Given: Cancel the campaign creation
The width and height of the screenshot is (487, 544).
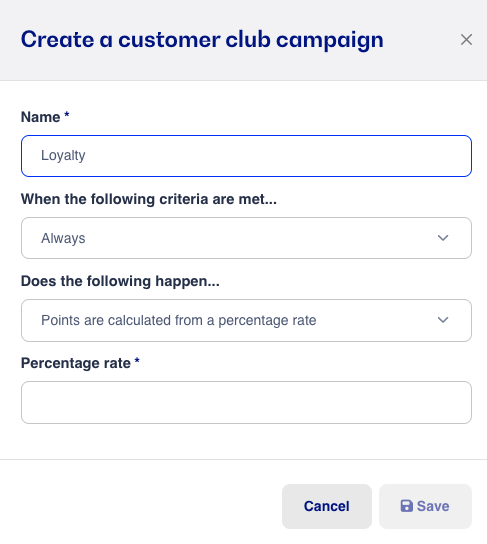Looking at the screenshot, I should pos(327,506).
